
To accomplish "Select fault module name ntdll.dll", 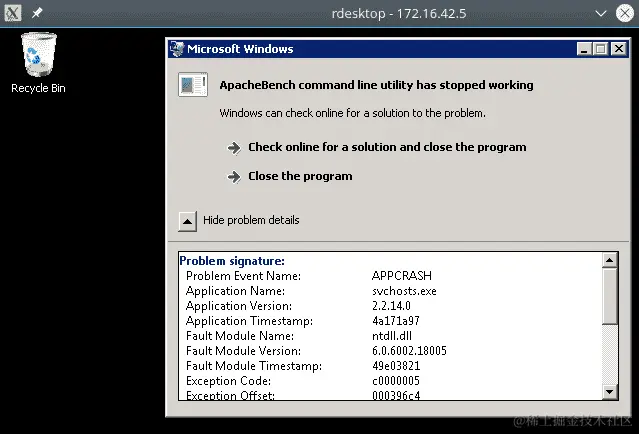I will click(392, 336).
